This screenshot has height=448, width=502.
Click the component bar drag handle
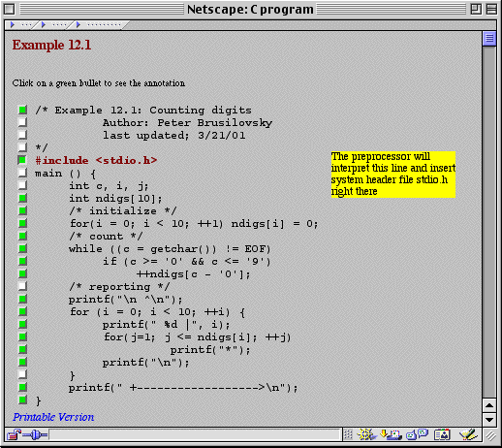coord(348,434)
